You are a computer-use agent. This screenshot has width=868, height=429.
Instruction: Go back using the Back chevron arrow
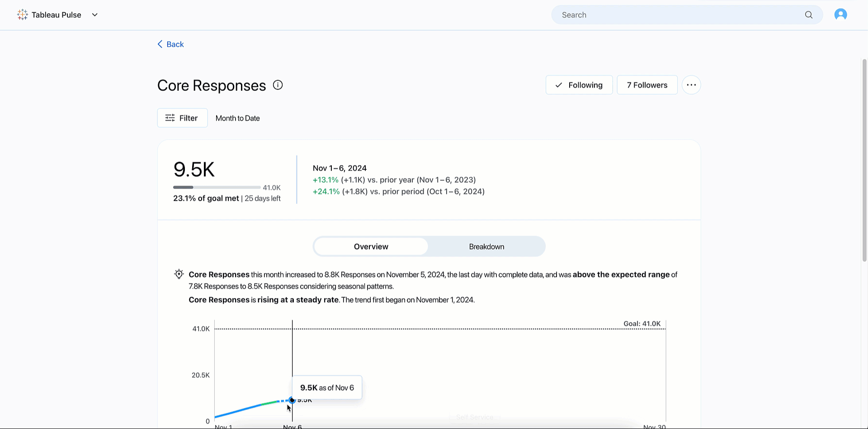pyautogui.click(x=160, y=44)
